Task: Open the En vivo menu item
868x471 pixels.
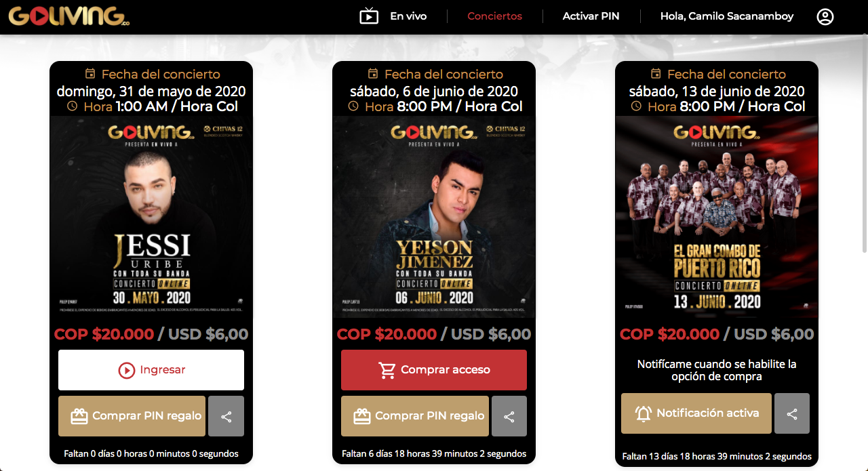Action: click(408, 16)
